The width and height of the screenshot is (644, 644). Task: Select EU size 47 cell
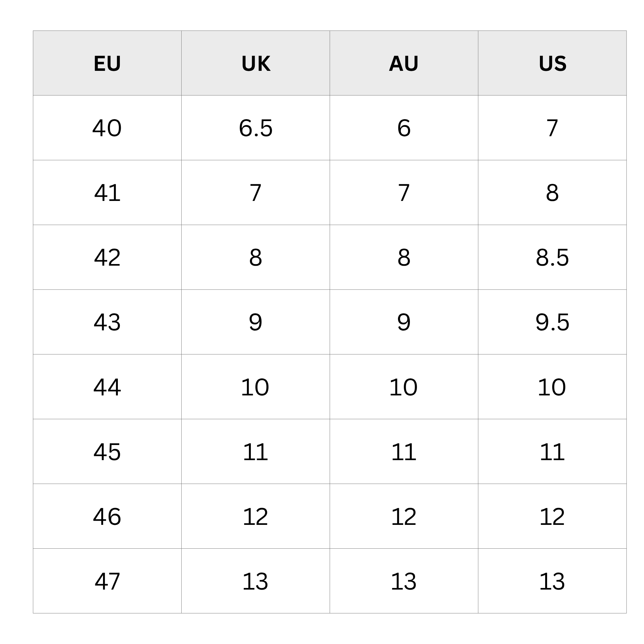[107, 581]
